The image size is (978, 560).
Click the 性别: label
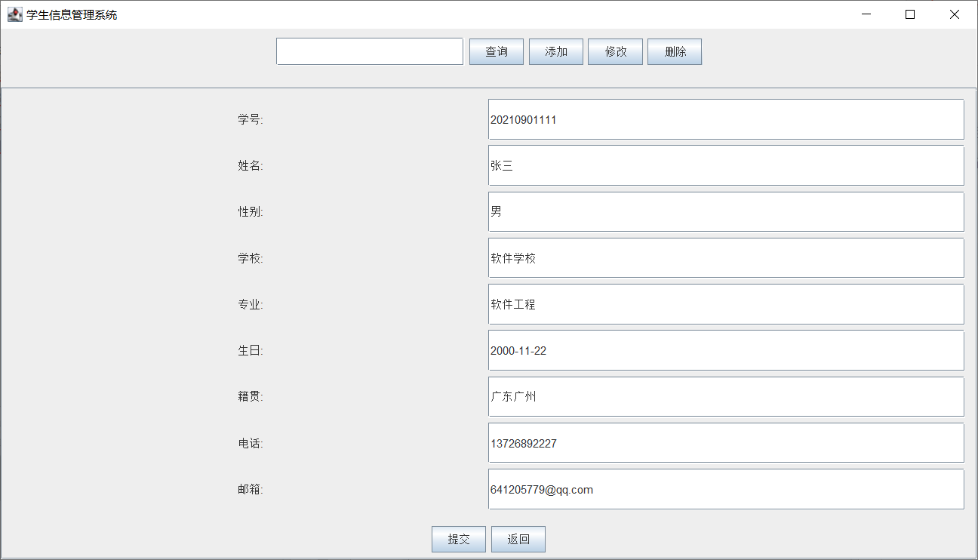(x=251, y=211)
